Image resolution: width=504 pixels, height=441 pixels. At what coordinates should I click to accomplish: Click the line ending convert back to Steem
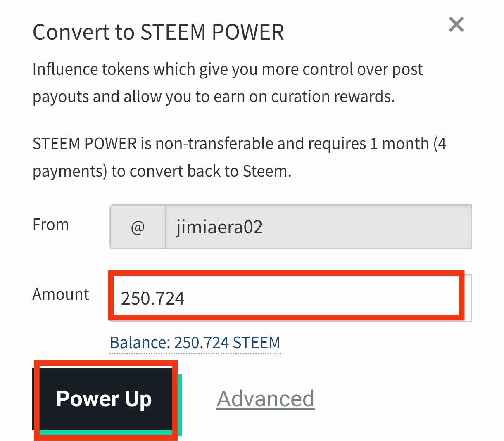click(162, 171)
